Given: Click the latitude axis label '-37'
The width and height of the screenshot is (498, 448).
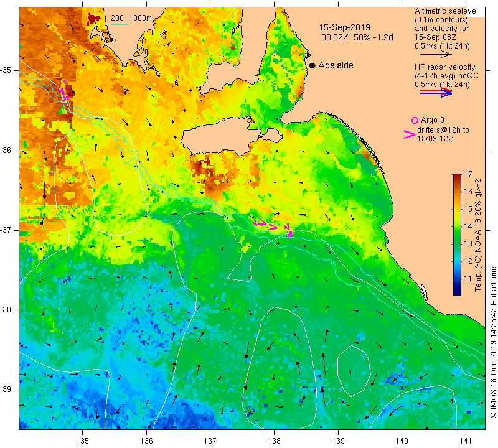Looking at the screenshot, I should (6, 230).
